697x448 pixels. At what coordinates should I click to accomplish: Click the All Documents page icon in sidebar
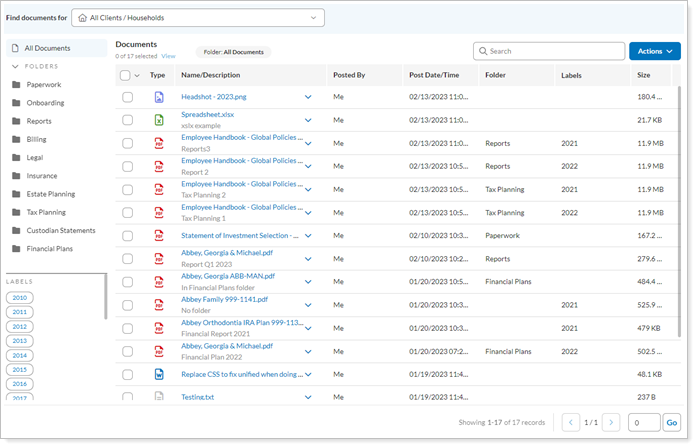(15, 48)
